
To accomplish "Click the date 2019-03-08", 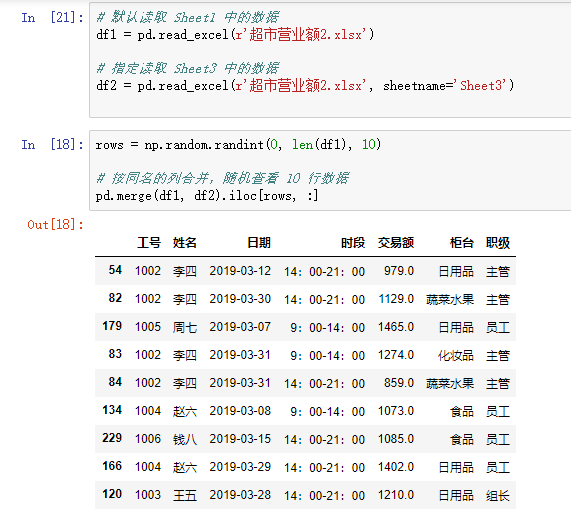I will 240,411.
